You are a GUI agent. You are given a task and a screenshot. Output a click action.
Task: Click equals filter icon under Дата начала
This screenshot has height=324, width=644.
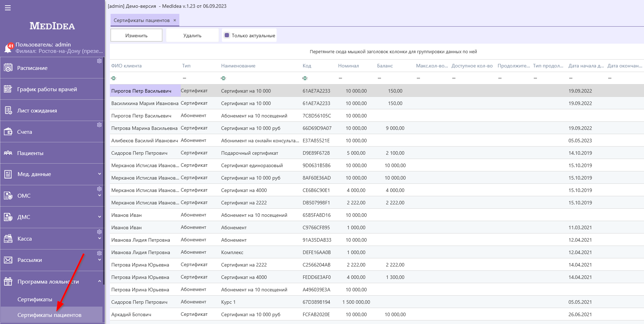point(571,78)
